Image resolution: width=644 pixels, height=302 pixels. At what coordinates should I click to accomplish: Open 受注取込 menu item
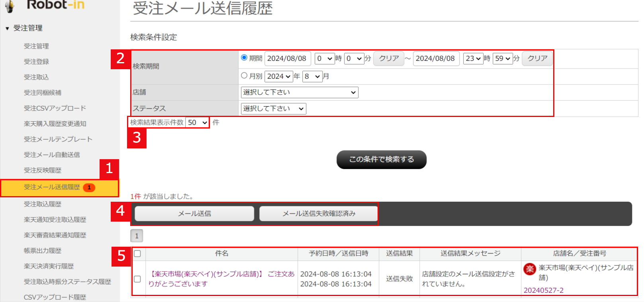[x=36, y=77]
